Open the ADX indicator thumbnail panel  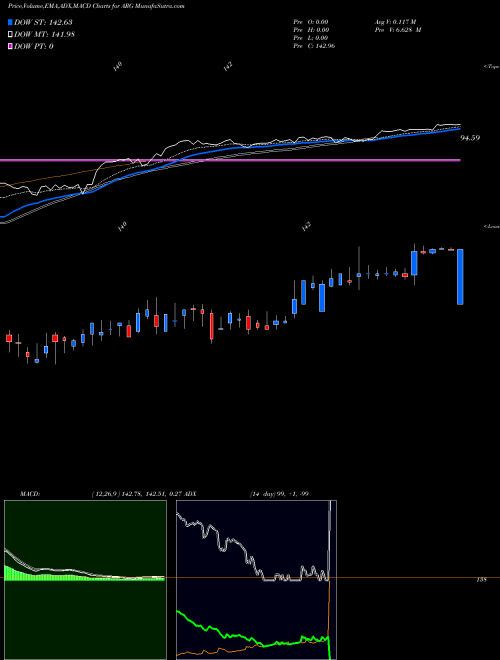click(256, 580)
